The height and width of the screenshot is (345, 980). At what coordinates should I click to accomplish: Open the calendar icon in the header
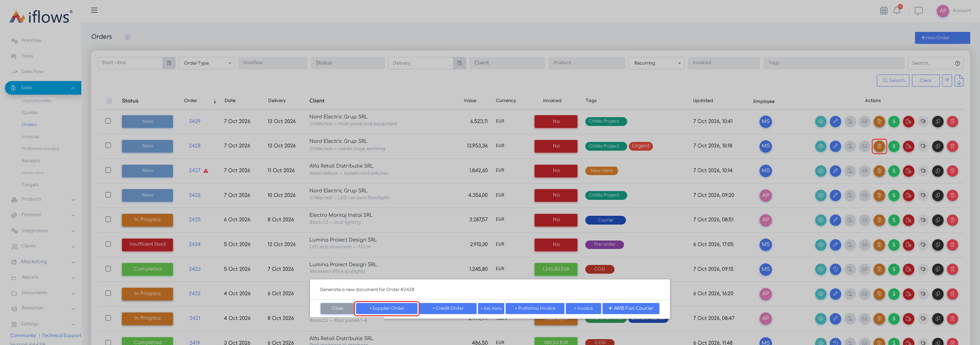coord(884,11)
